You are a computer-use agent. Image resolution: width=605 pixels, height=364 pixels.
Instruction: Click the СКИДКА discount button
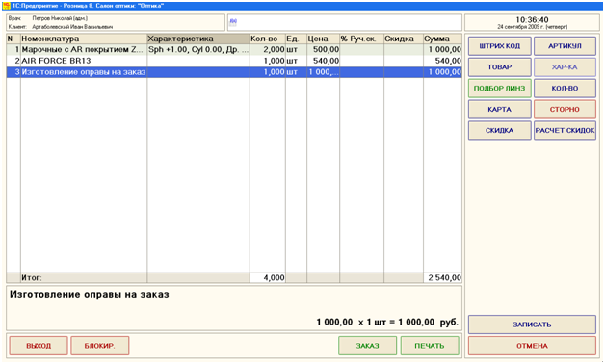tap(500, 130)
